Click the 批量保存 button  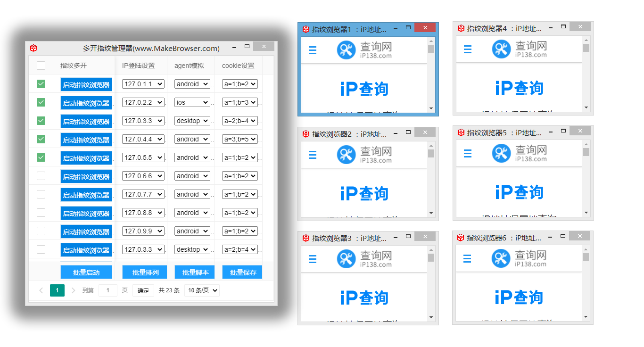(243, 273)
